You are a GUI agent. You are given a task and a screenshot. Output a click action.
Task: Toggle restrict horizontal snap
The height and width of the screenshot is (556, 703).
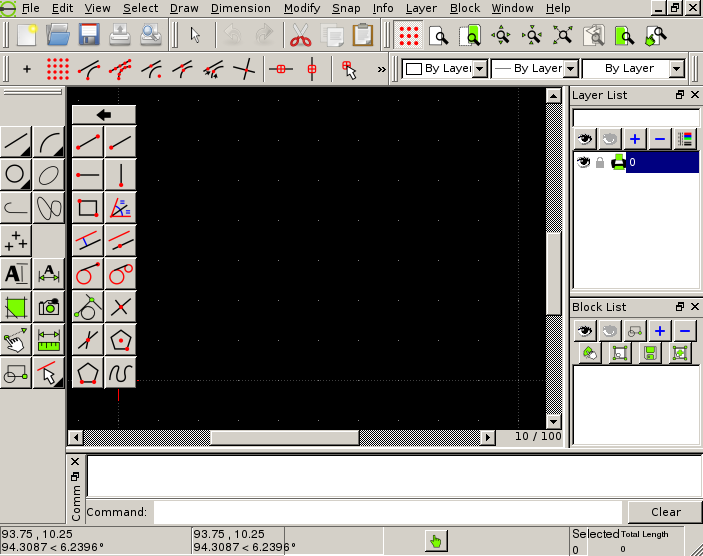coord(281,69)
